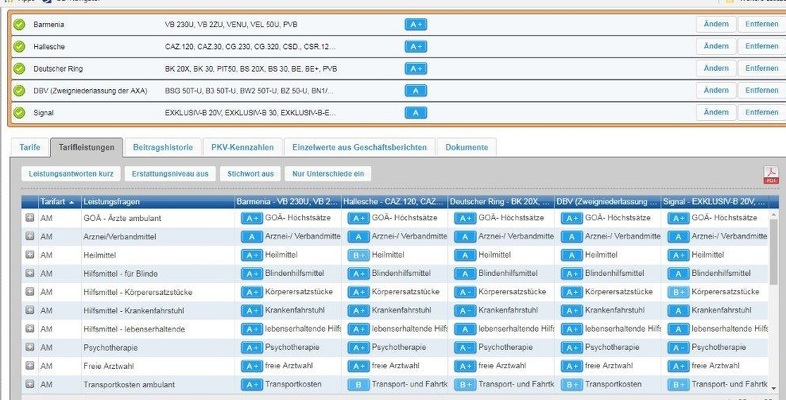Select the Tarifleistungen tab
The width and height of the screenshot is (786, 400).
click(87, 147)
